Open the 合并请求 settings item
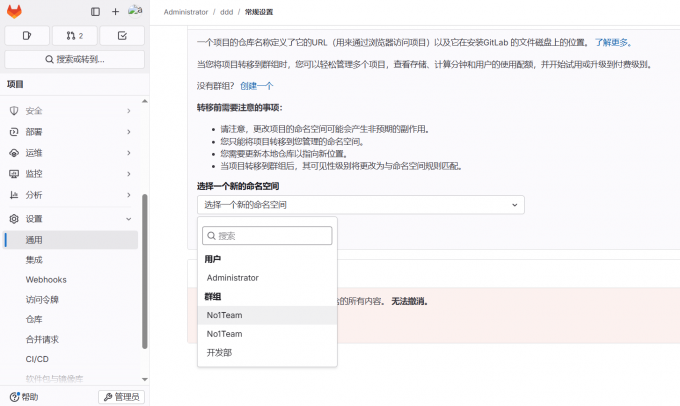The image size is (680, 406). point(71,339)
